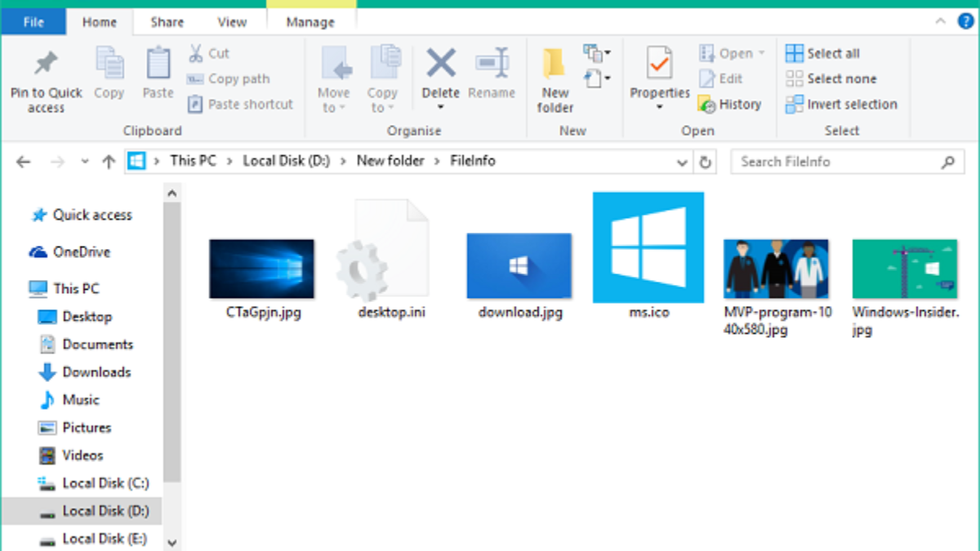
Task: Select This PC in navigation pane
Action: click(x=64, y=289)
